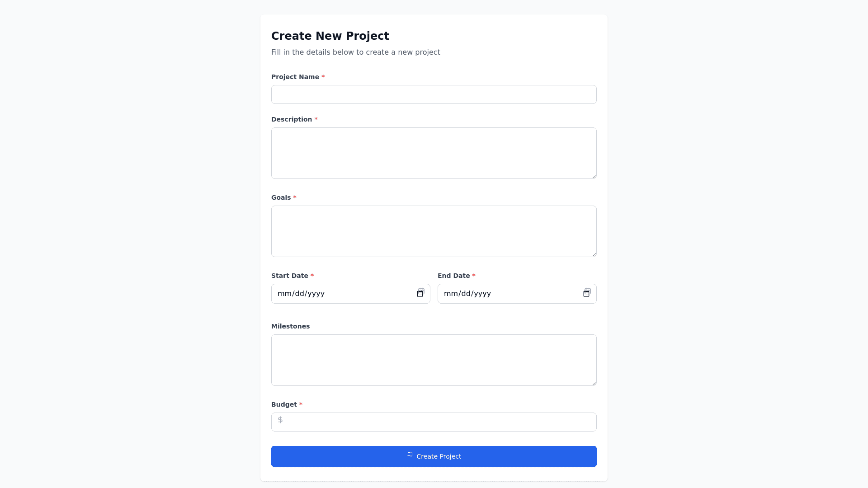Click the flag icon on Create Project button

point(410,456)
